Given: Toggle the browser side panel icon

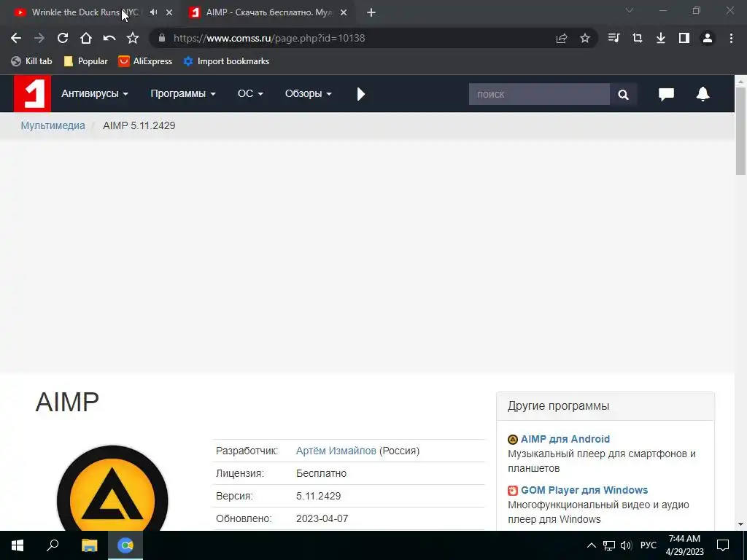Looking at the screenshot, I should pyautogui.click(x=684, y=38).
